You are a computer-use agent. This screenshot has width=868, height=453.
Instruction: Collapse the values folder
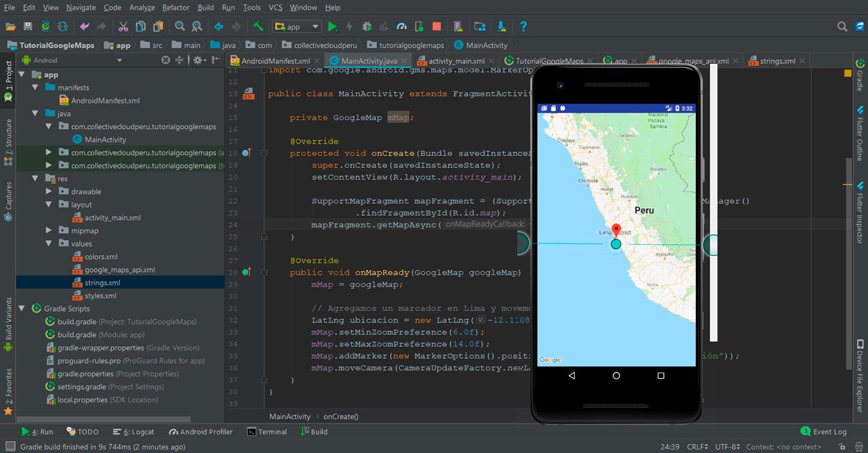pos(48,243)
